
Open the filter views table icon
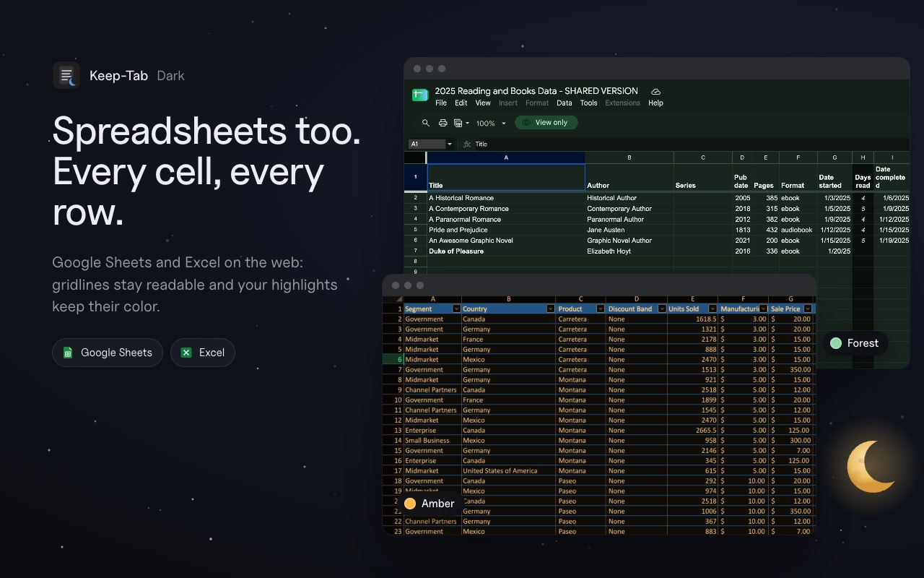pos(460,123)
